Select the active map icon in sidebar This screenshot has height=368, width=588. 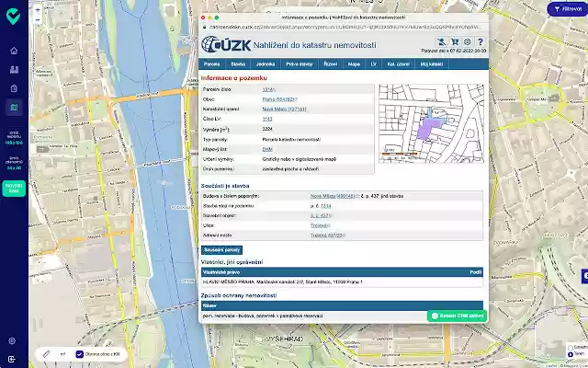(14, 108)
